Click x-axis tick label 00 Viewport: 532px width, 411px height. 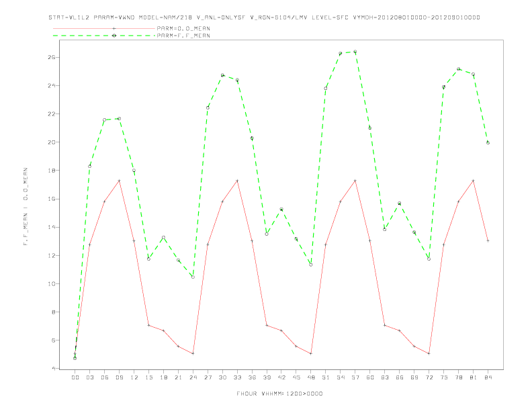point(75,377)
